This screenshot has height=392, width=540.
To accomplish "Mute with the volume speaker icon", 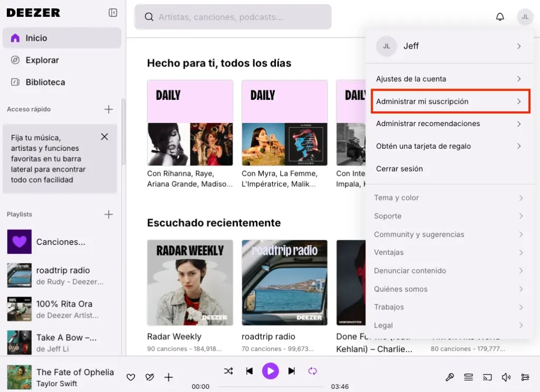I will [x=506, y=377].
